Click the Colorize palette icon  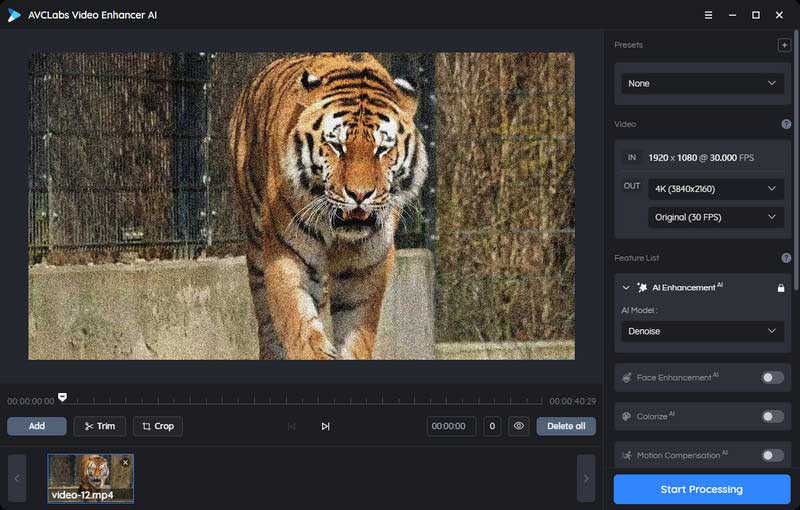click(x=627, y=416)
